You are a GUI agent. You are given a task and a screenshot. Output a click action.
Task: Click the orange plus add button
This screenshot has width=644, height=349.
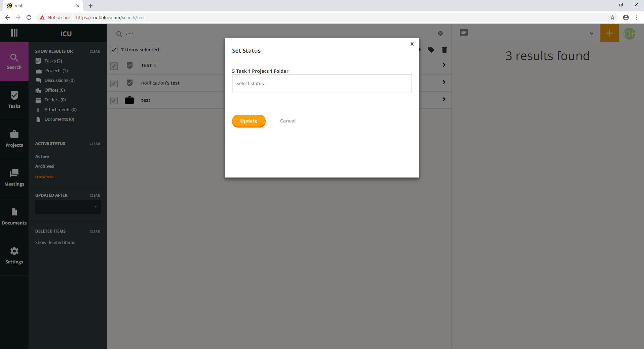[x=609, y=33]
